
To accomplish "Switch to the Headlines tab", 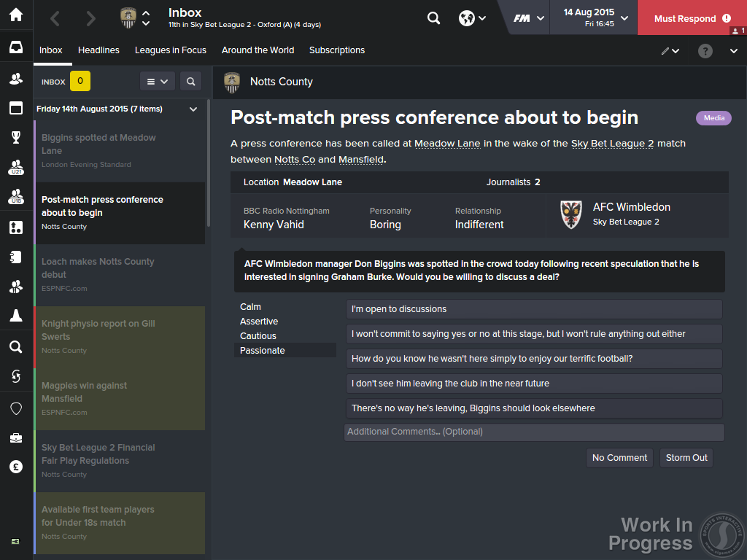I will pos(98,50).
